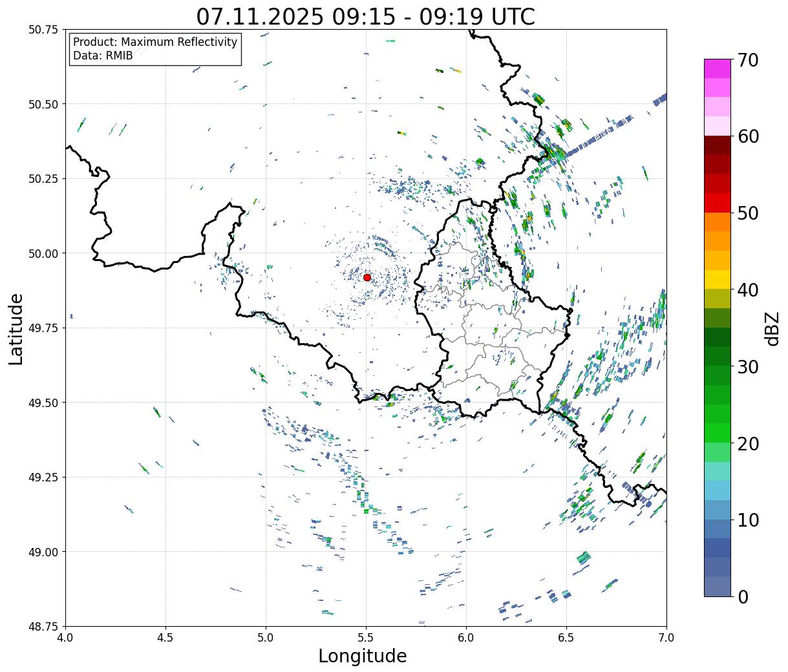Click the latitude tick label 50.75
The image size is (788, 672).
(x=43, y=30)
